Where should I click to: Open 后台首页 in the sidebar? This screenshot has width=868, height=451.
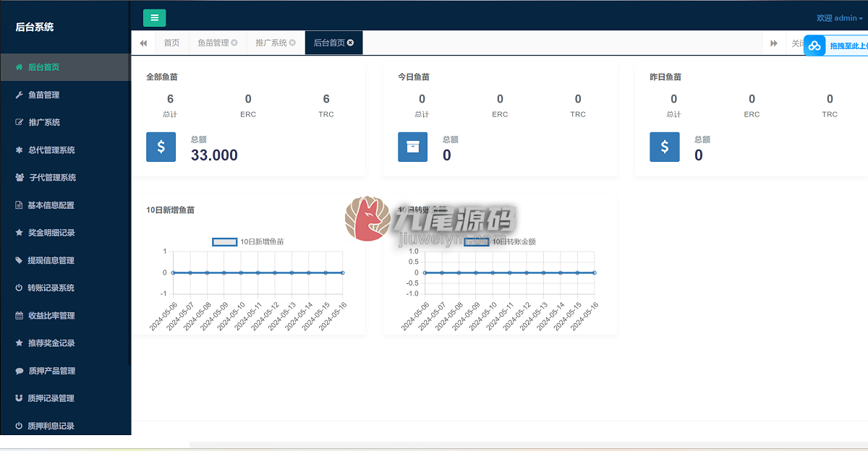65,67
